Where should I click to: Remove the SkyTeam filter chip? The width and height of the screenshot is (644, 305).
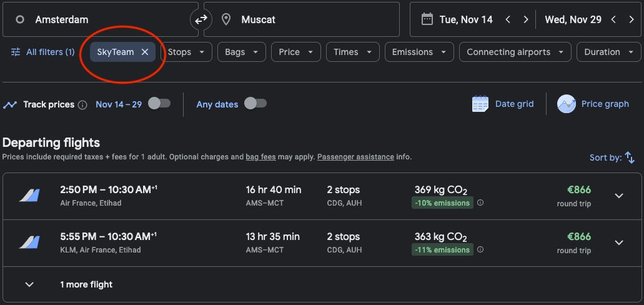click(x=145, y=52)
